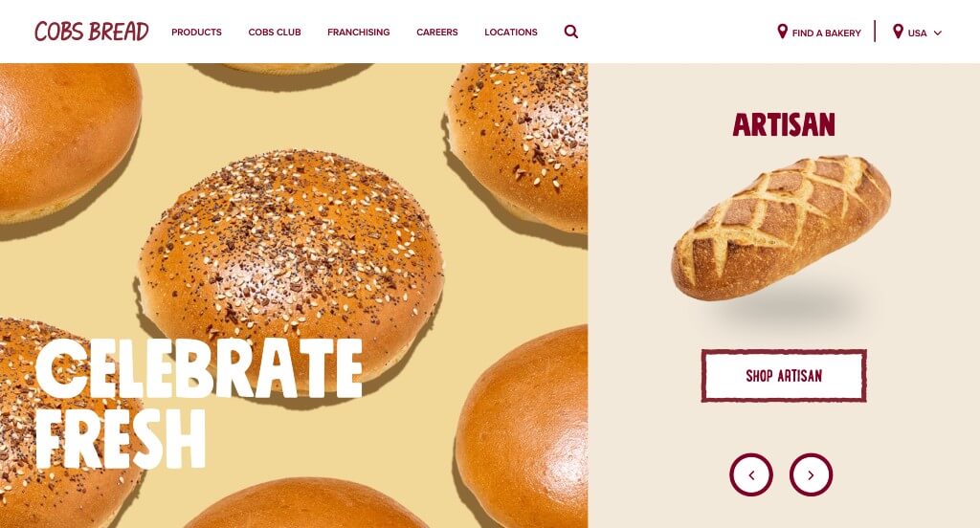Click the search magnifier icon

(x=570, y=32)
